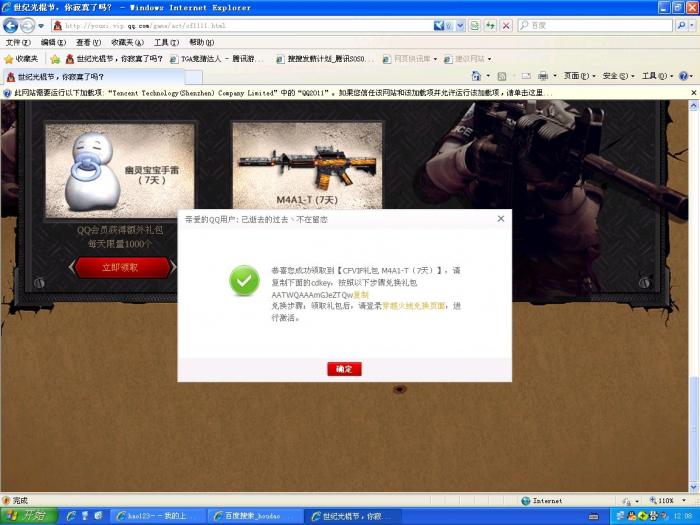Open the 帮助(H) menu

click(x=201, y=42)
